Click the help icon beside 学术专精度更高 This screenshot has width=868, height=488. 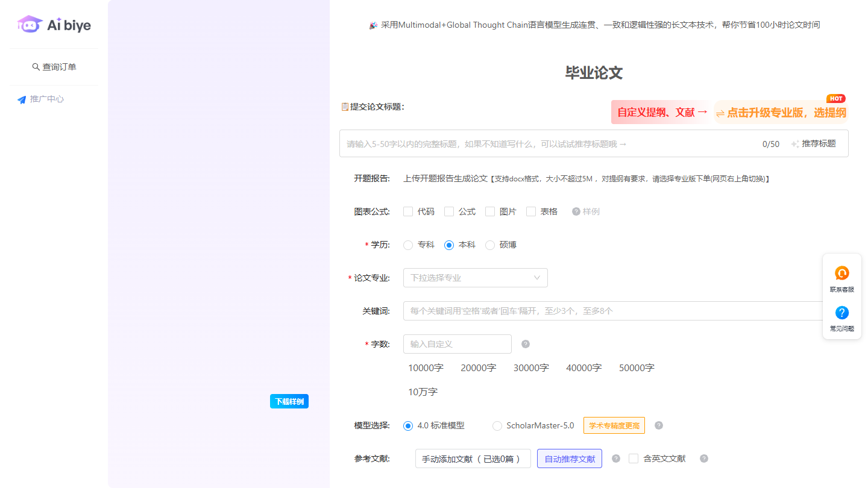(659, 425)
